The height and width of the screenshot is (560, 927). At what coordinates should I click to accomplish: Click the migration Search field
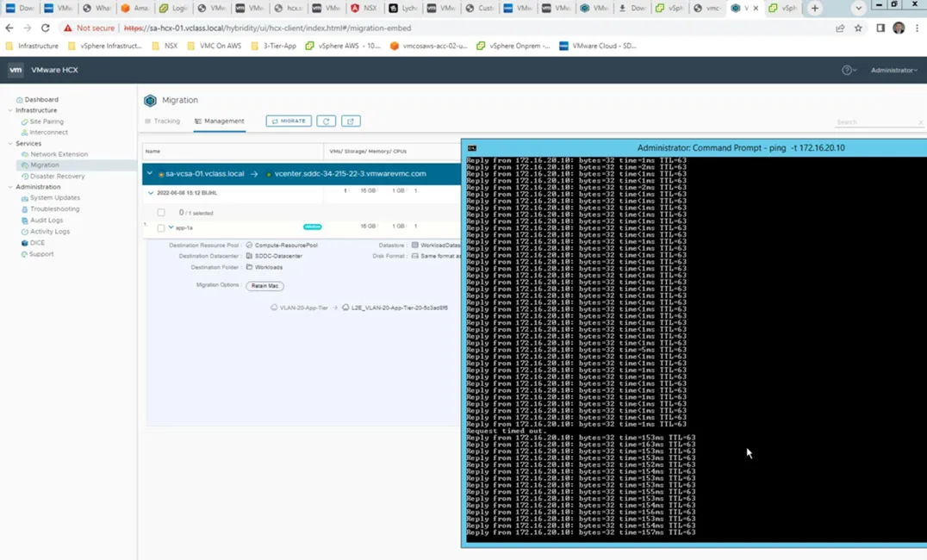(878, 122)
